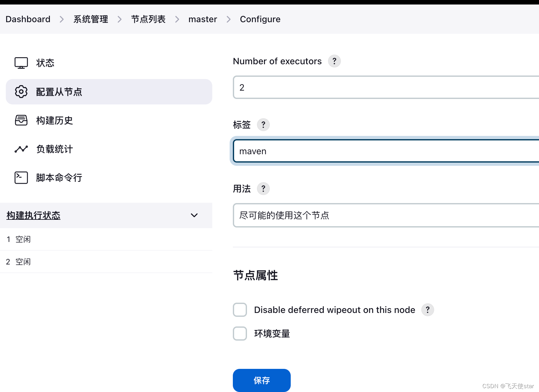Save the node configuration with 保存
The width and height of the screenshot is (539, 392).
point(262,380)
